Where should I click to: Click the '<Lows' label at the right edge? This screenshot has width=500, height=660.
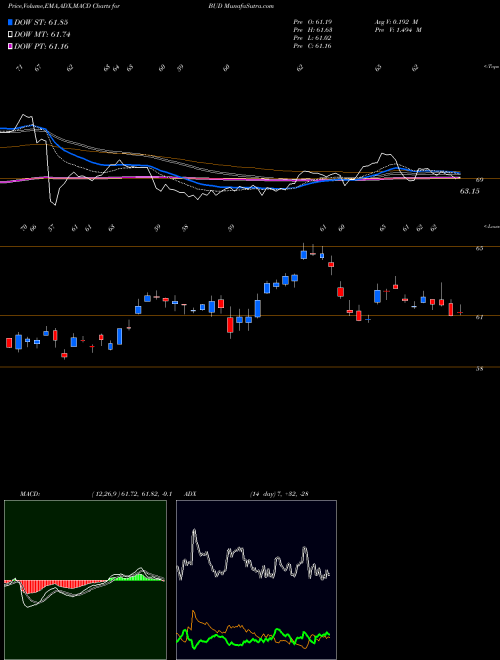click(491, 226)
